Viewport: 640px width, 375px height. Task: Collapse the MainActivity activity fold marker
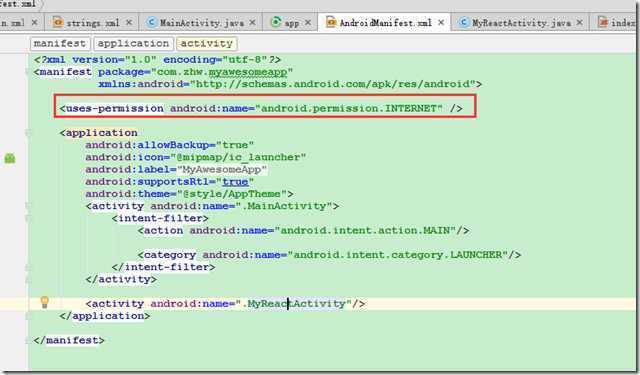pos(28,206)
